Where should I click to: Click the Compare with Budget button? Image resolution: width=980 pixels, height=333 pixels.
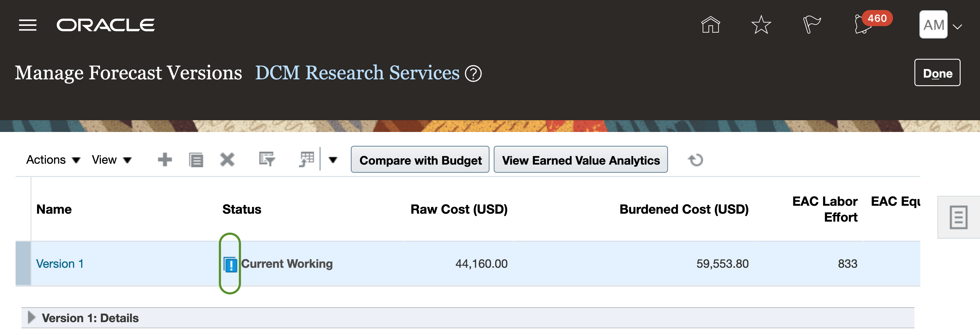click(420, 160)
